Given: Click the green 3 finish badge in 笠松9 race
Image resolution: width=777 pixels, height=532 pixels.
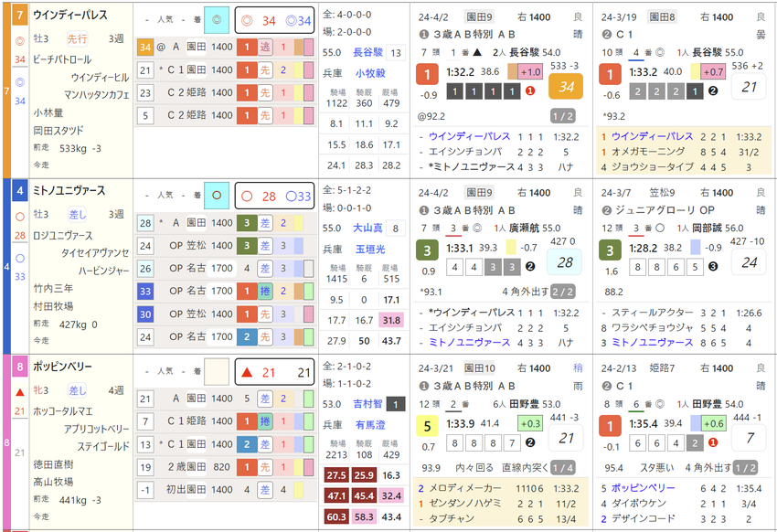Looking at the screenshot, I should pos(610,250).
